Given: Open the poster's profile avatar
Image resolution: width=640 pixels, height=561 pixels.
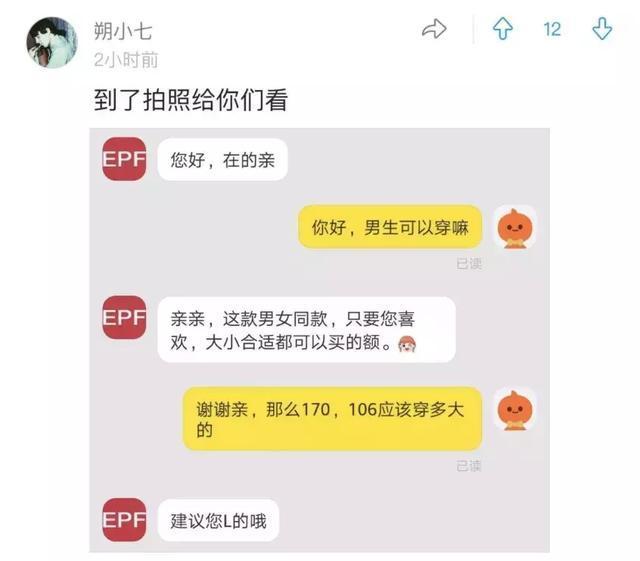Looking at the screenshot, I should tap(52, 42).
